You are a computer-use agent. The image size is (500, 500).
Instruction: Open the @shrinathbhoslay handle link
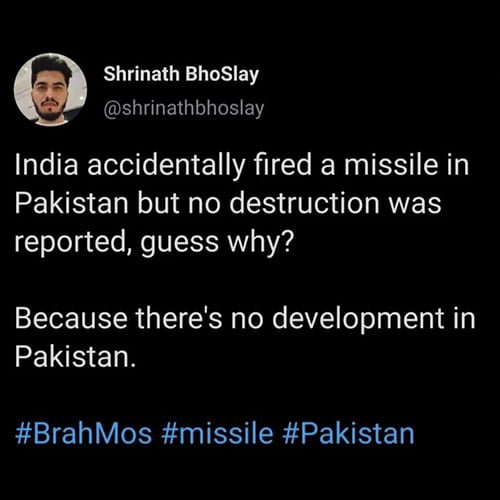click(184, 109)
